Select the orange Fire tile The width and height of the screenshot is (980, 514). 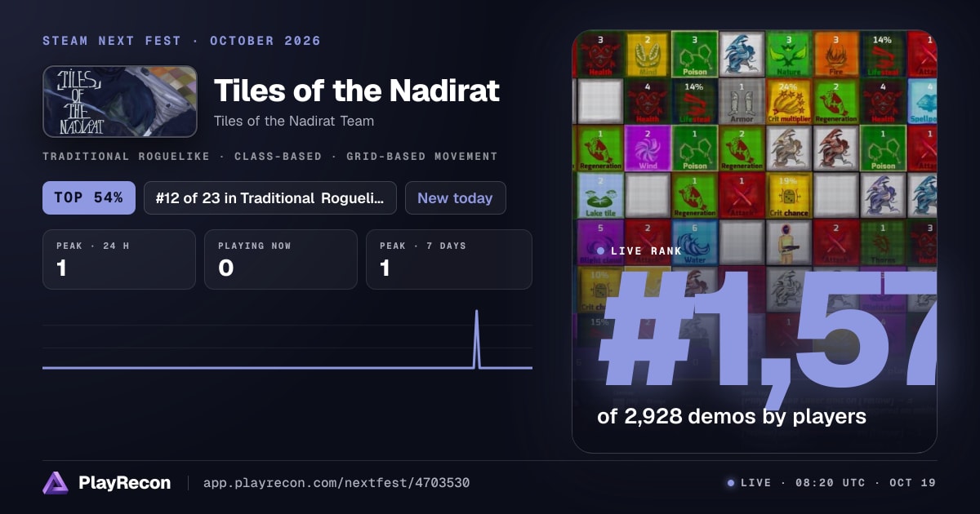click(x=835, y=54)
